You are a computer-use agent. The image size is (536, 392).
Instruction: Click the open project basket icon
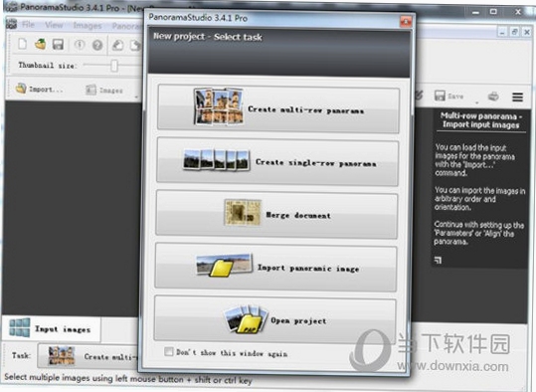click(x=41, y=44)
